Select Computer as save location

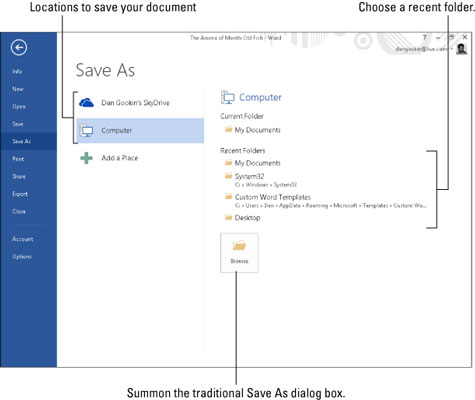[140, 130]
